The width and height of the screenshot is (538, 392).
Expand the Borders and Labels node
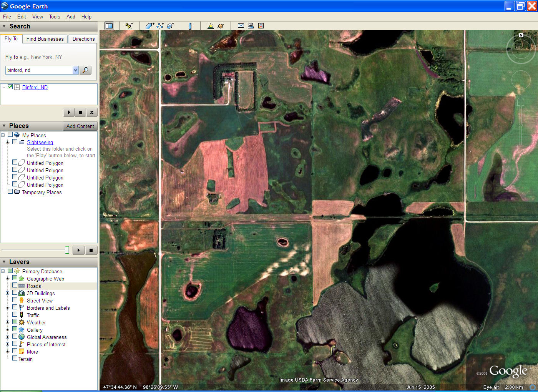coord(7,308)
